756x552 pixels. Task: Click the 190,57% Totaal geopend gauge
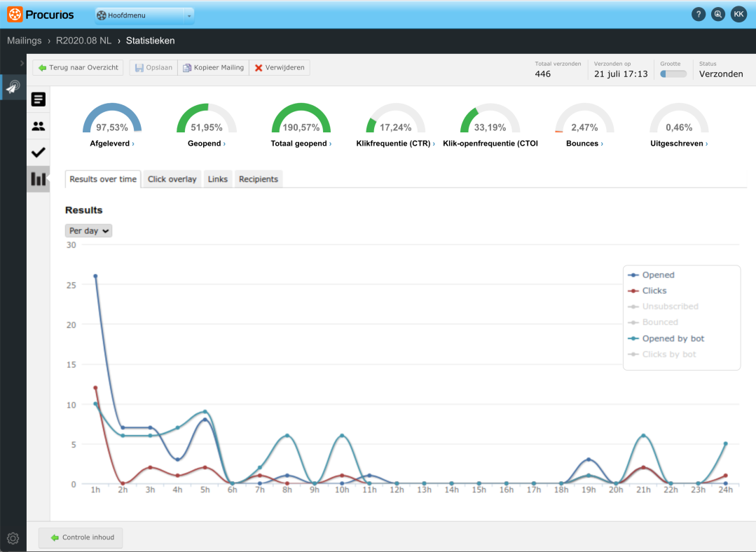(x=301, y=118)
